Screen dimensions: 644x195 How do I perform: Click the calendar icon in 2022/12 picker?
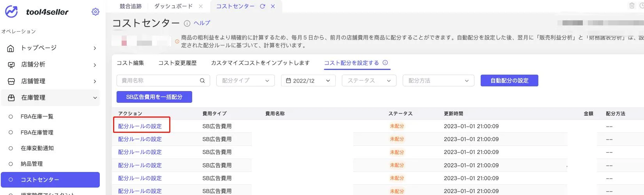tap(288, 81)
